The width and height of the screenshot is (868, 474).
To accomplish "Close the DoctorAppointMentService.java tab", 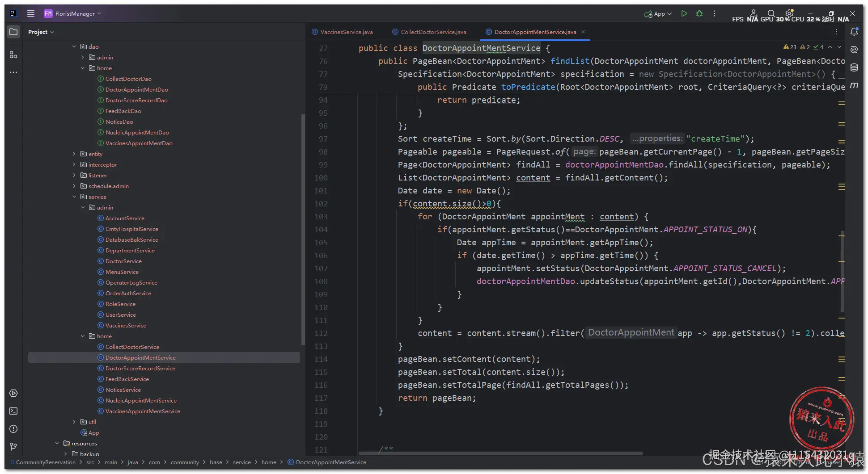I will [583, 32].
